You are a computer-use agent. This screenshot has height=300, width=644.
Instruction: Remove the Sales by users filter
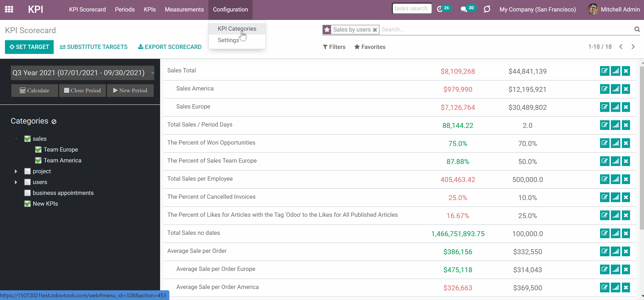click(375, 30)
